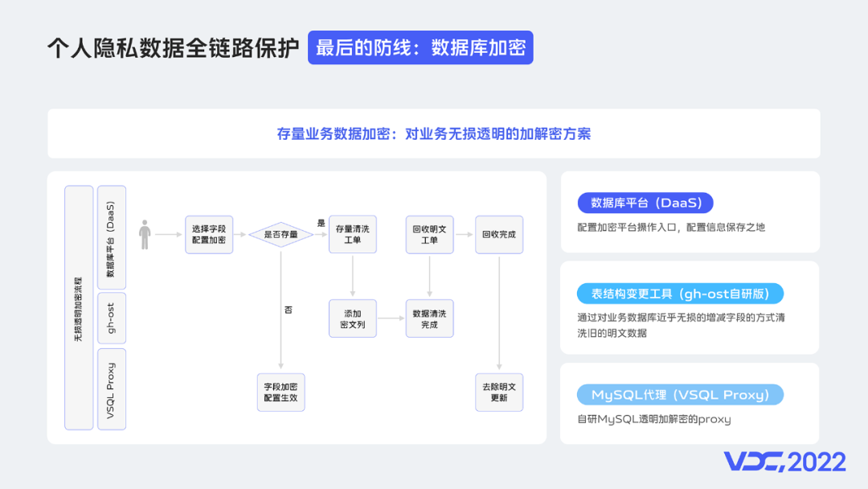Click the MySQL代理（VSQL Proxy）label
This screenshot has width=868, height=489.
[x=680, y=395]
